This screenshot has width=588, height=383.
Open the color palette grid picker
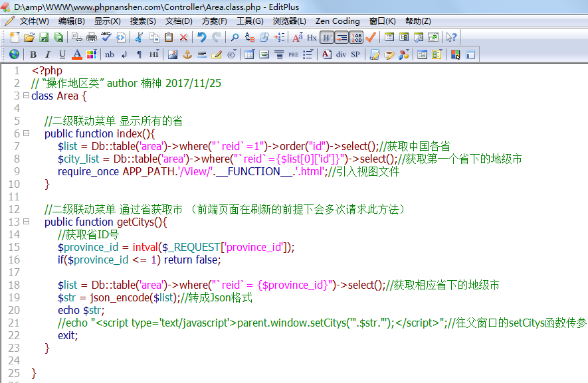[92, 54]
